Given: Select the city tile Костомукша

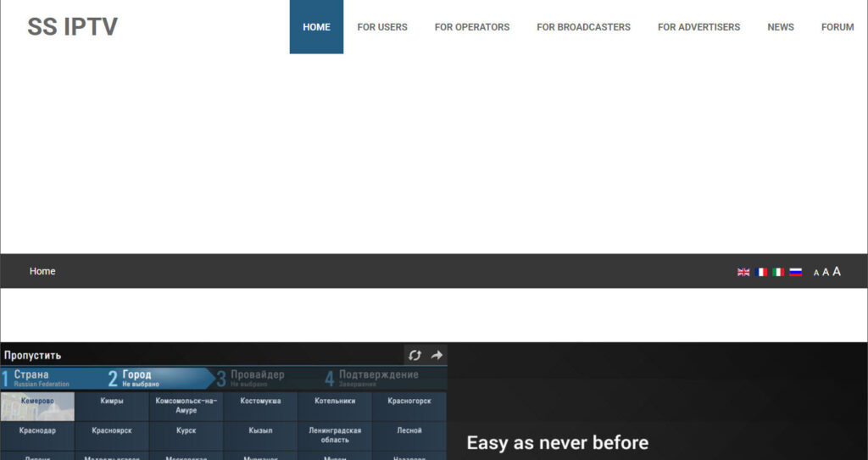Looking at the screenshot, I should (261, 407).
